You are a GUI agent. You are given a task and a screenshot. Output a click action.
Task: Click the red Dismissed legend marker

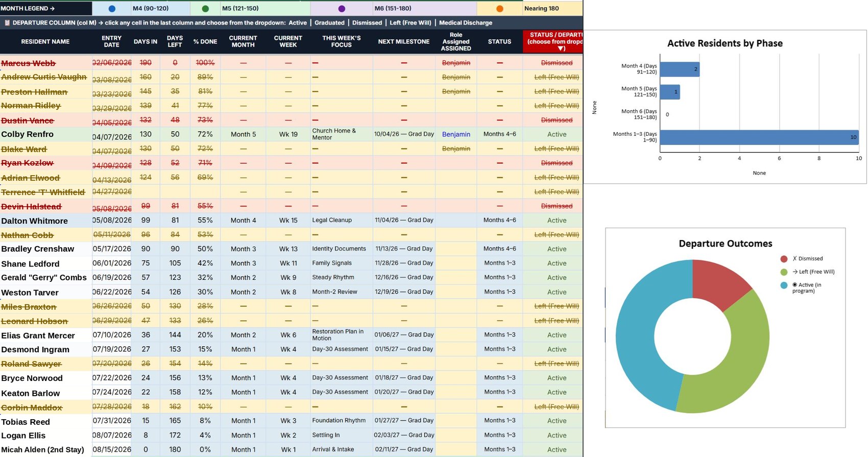coord(784,259)
